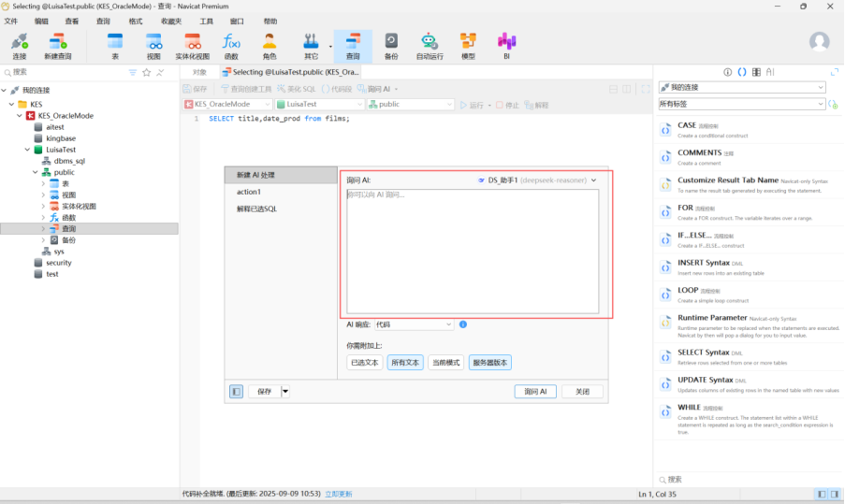Toggle the 所有文本 attachment option
The image size is (845, 504).
(x=405, y=363)
